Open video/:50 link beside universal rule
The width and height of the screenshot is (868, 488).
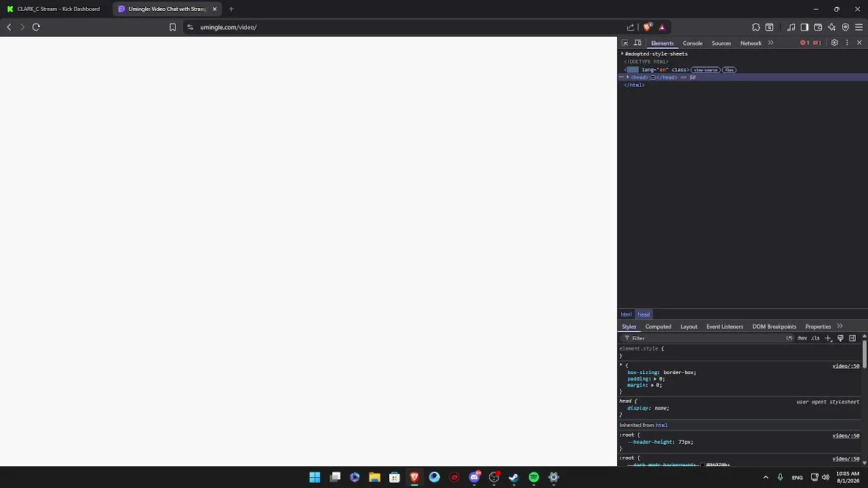[x=846, y=366]
